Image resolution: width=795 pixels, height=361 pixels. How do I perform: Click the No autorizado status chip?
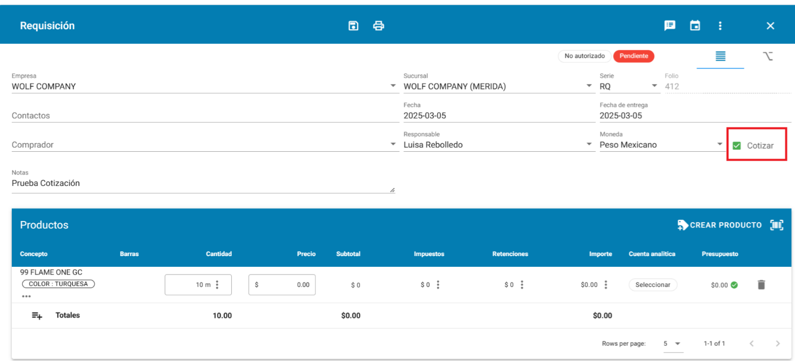[x=585, y=56]
